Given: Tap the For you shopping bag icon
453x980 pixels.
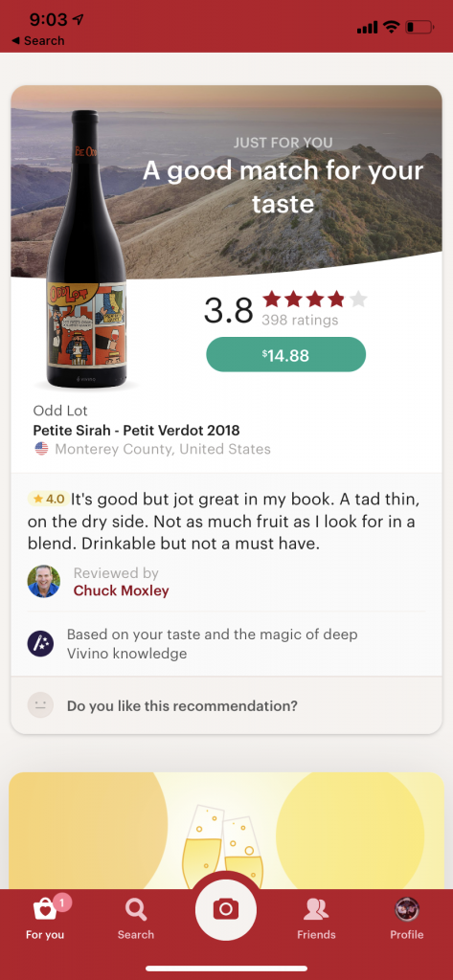Looking at the screenshot, I should click(45, 909).
